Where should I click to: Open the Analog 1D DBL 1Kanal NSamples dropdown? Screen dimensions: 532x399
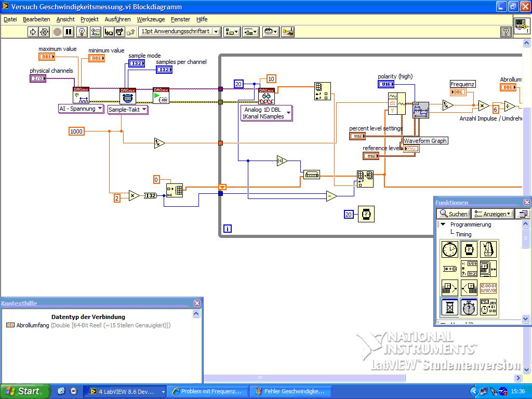coord(267,113)
